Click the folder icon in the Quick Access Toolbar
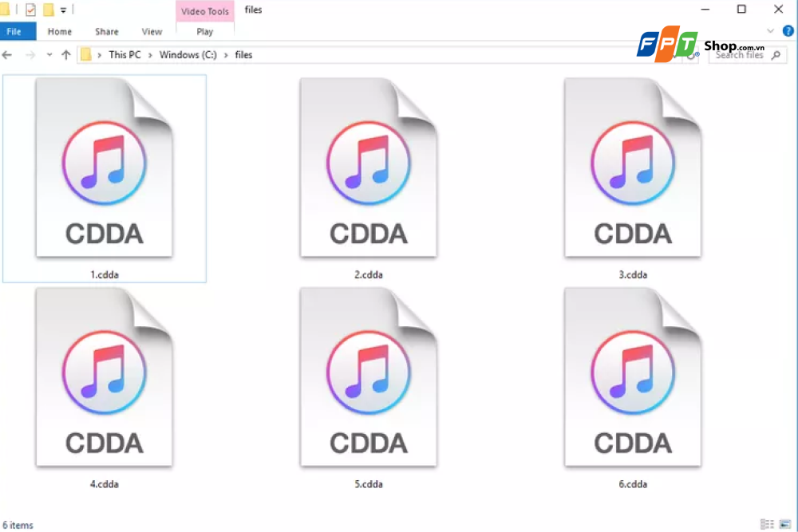Viewport: 798px width, 532px height. pyautogui.click(x=47, y=10)
